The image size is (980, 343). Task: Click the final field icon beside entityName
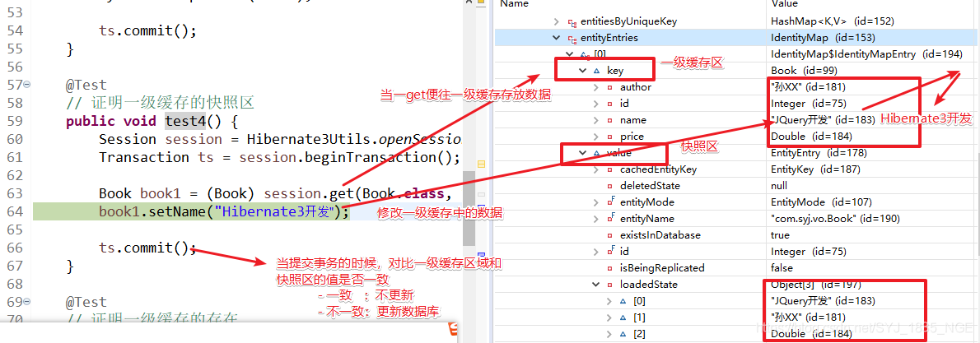point(610,218)
